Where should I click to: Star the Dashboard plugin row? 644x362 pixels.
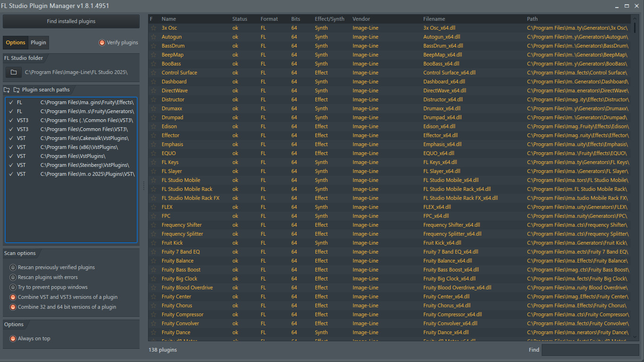153,82
